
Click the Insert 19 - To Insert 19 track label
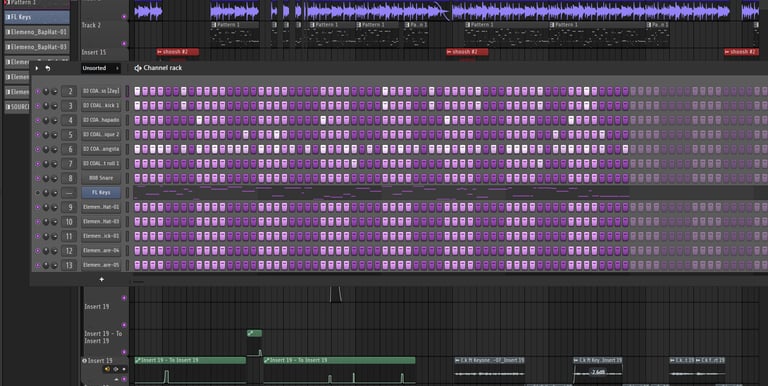[x=103, y=337]
